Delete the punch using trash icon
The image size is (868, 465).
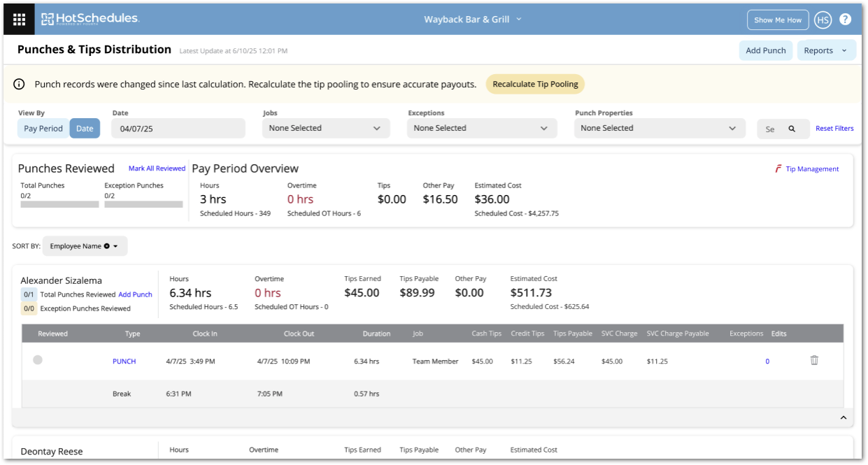[x=814, y=360]
